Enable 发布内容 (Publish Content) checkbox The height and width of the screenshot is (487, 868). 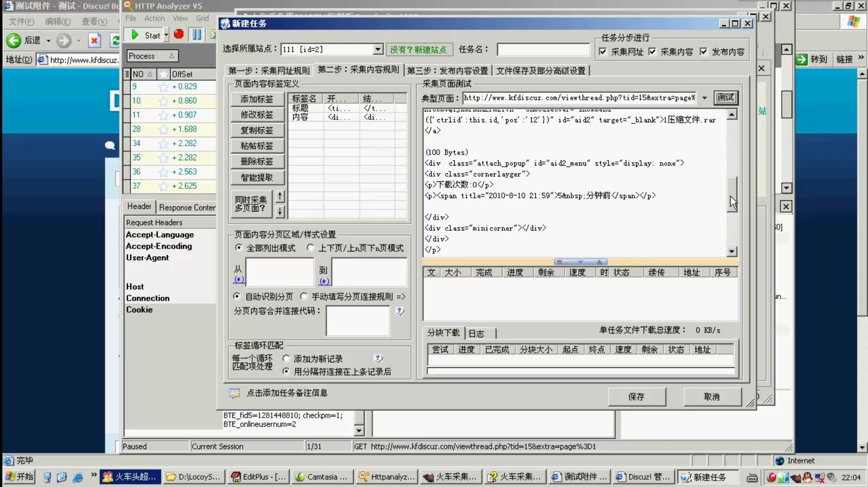tap(703, 51)
